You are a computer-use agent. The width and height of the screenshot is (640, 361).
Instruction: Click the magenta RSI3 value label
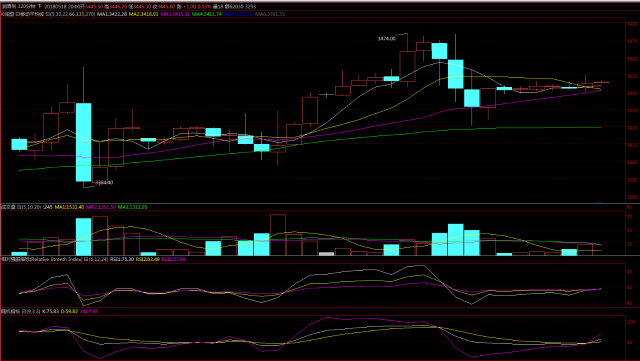point(173,259)
